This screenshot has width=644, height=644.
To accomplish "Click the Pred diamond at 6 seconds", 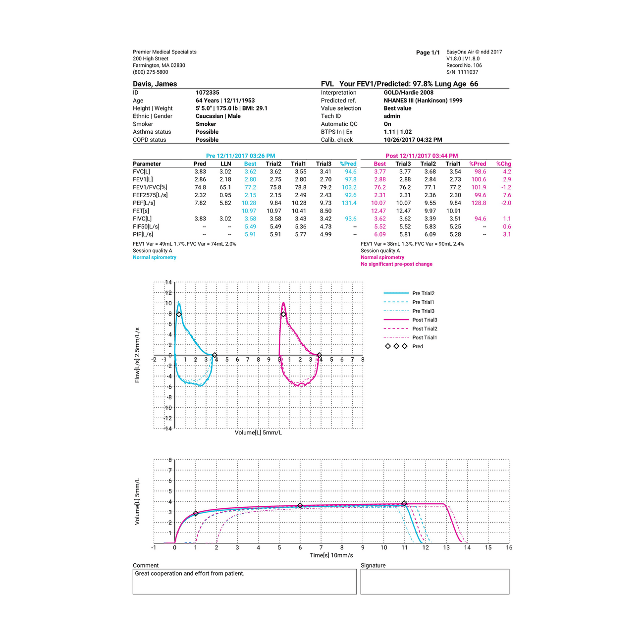I will pos(300,506).
